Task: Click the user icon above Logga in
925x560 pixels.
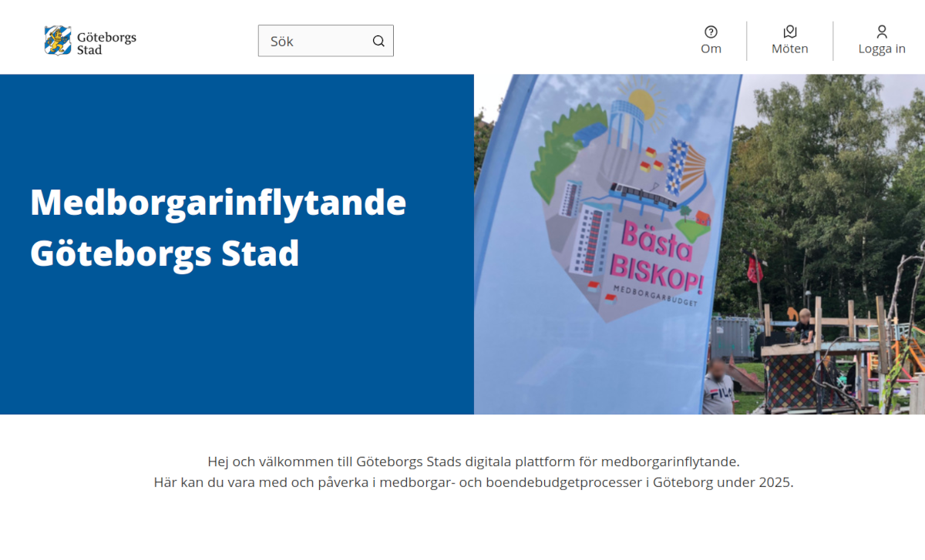Action: (x=882, y=32)
